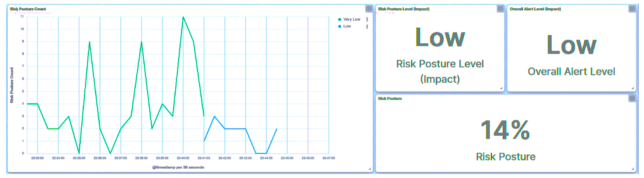Click the chart peak at value 11
This screenshot has height=178, width=644.
(183, 17)
